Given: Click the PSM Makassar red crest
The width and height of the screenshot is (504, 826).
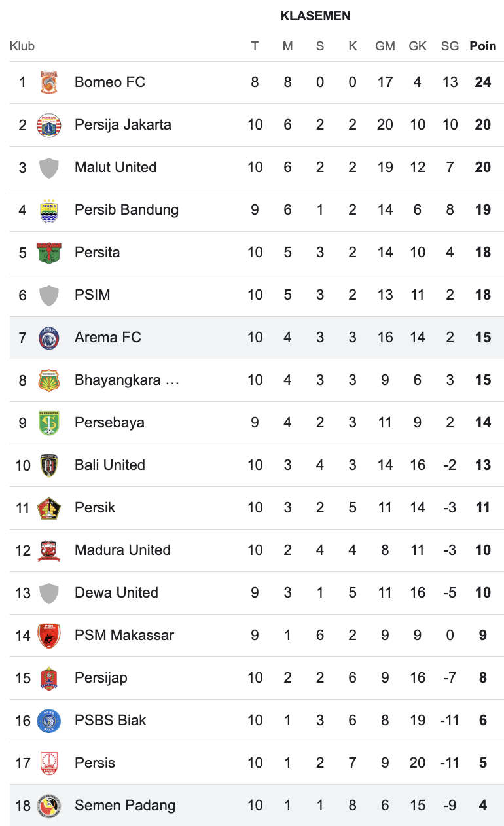Looking at the screenshot, I should pos(49,636).
